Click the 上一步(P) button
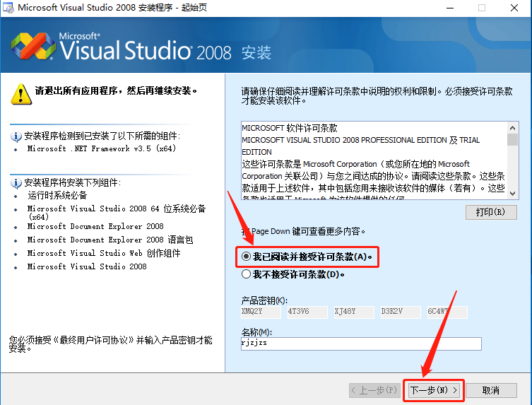 [x=374, y=390]
